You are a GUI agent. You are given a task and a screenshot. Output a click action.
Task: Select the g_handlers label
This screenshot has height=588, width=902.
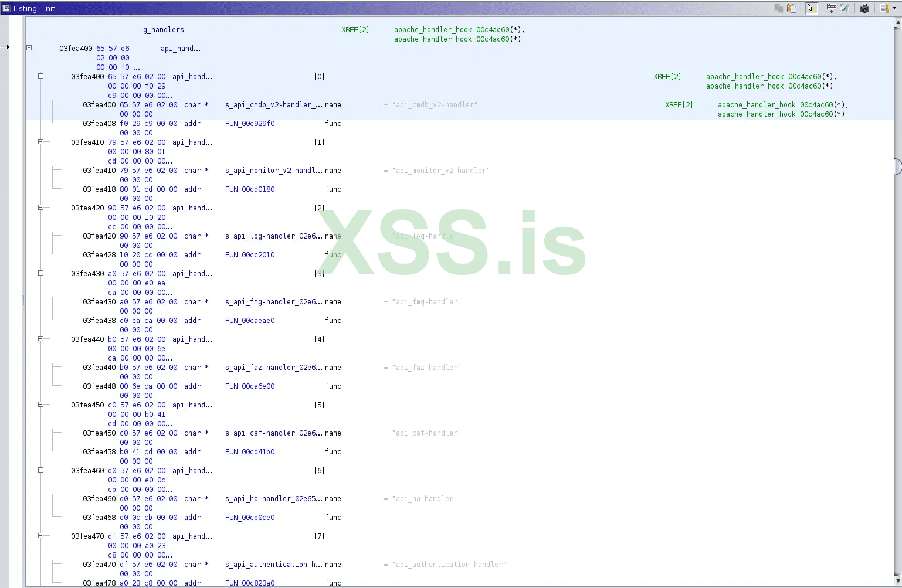click(164, 30)
